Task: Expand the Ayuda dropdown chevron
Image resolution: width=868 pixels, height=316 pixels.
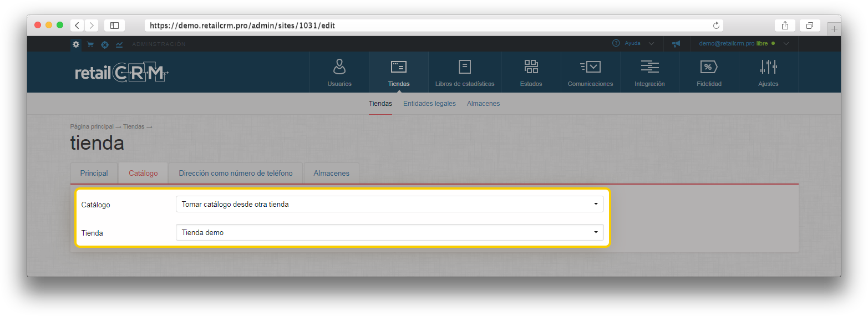Action: [x=651, y=43]
